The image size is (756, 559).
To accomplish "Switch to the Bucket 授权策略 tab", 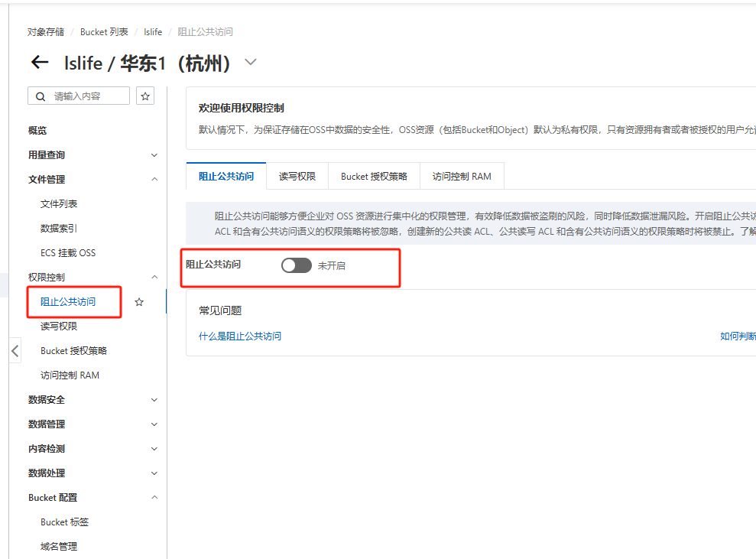I will coord(374,176).
